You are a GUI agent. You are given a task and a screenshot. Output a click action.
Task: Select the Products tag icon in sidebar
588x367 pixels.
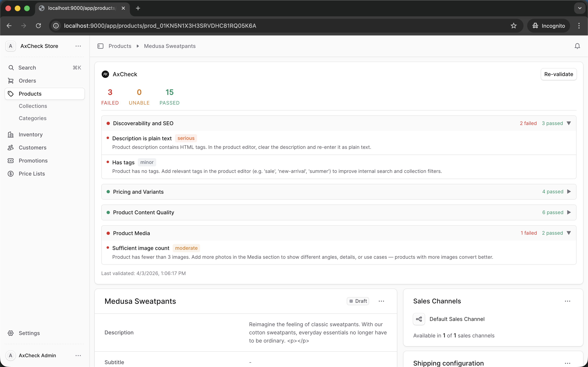pyautogui.click(x=11, y=94)
